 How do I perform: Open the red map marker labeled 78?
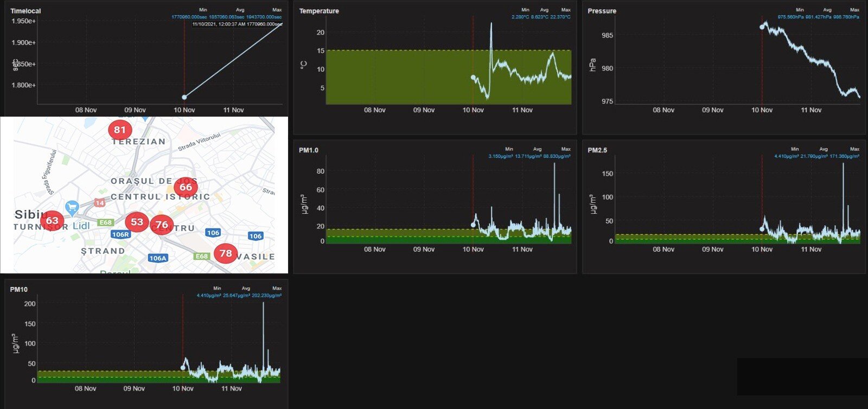(226, 253)
